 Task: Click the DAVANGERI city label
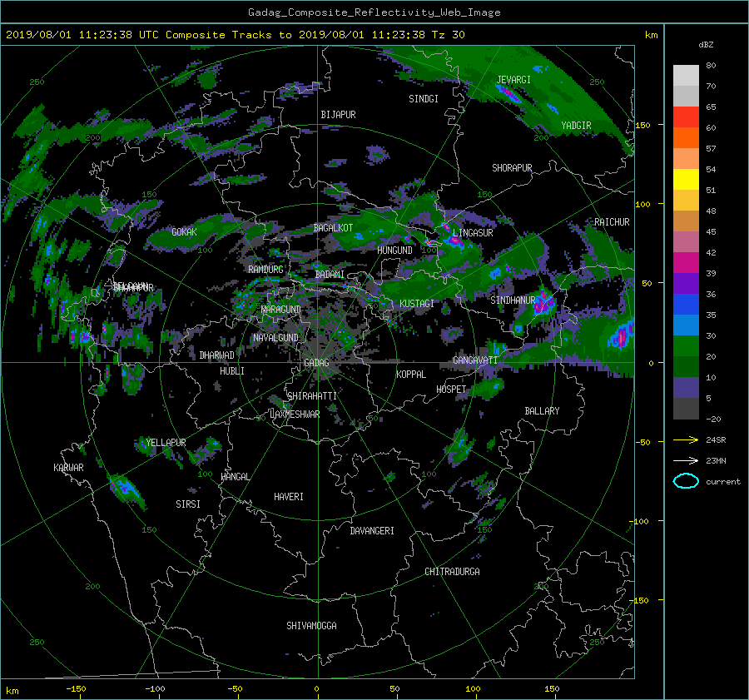[372, 531]
